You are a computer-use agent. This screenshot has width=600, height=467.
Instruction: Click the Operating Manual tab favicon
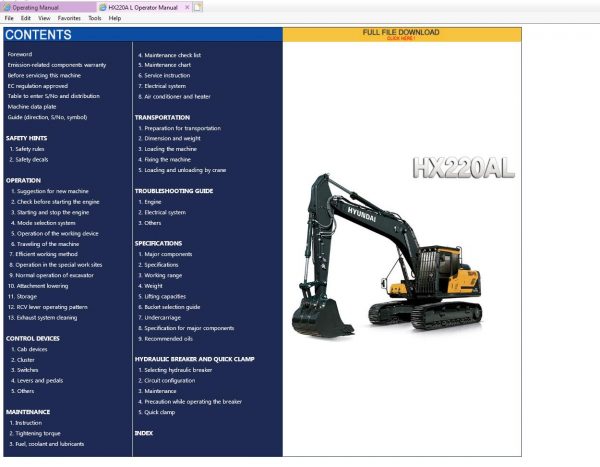7,7
